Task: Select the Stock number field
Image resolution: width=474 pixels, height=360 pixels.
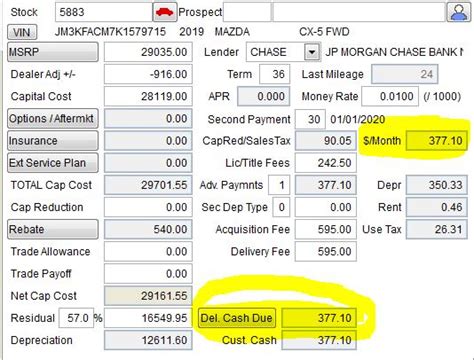Action: 104,12
